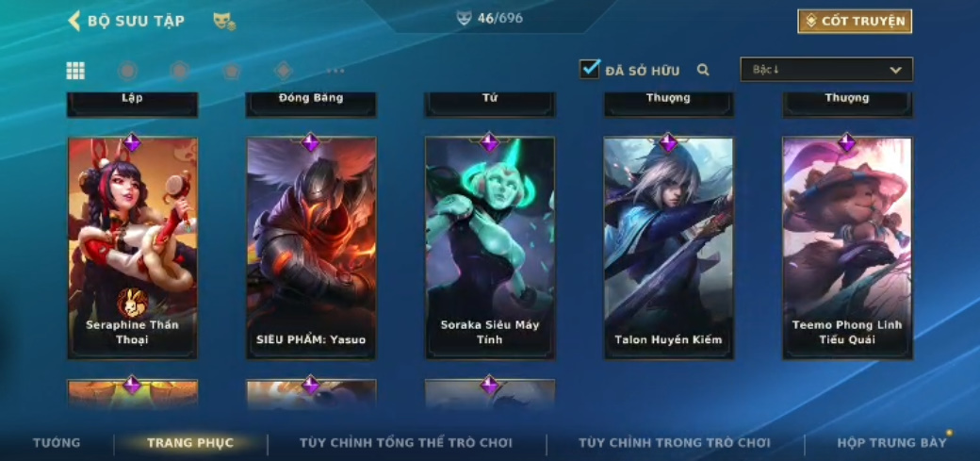This screenshot has width=980, height=461.
Task: Select the SIÊU PHẨM: Yasuo skin card
Action: point(311,248)
